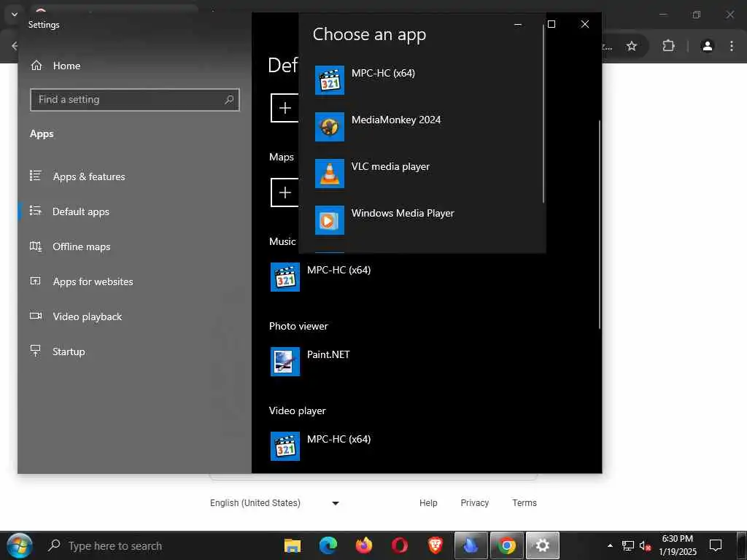Click the MPC-HC icon under Video player

click(x=285, y=446)
